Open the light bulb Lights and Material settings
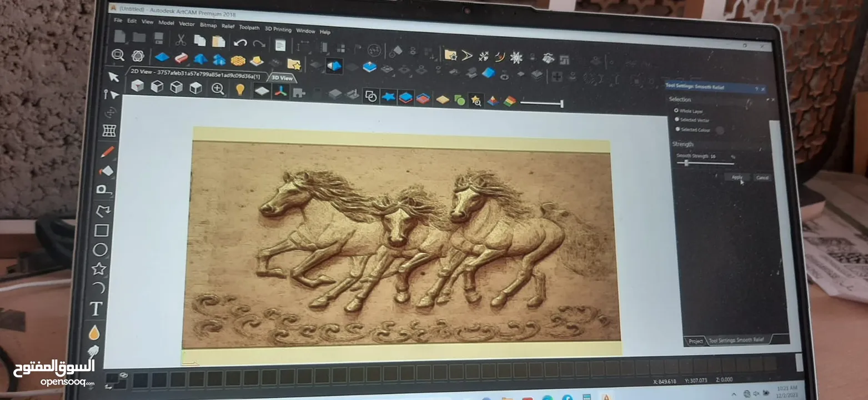 [240, 89]
